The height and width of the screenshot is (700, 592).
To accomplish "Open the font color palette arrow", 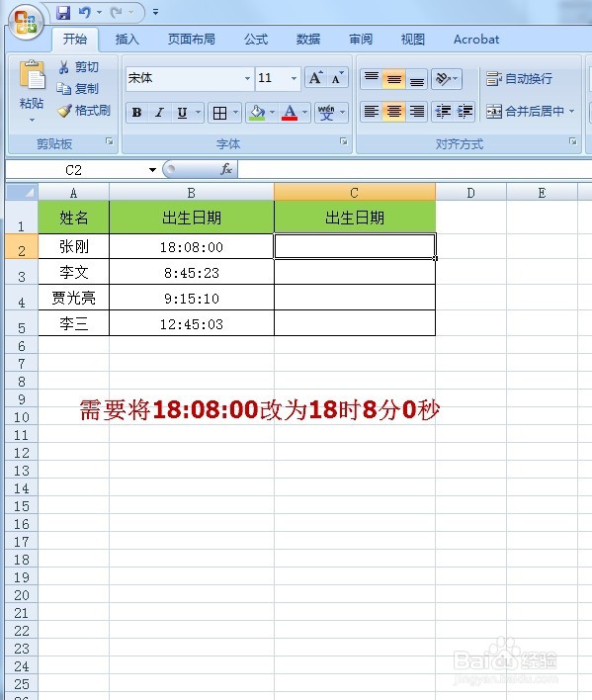I will coord(305,113).
